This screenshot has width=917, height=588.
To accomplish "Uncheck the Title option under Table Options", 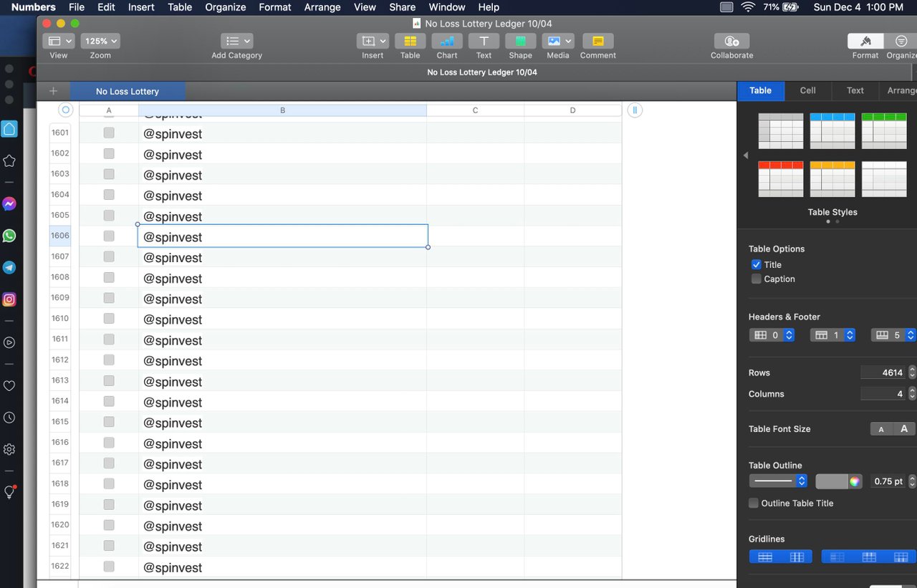I will click(757, 264).
